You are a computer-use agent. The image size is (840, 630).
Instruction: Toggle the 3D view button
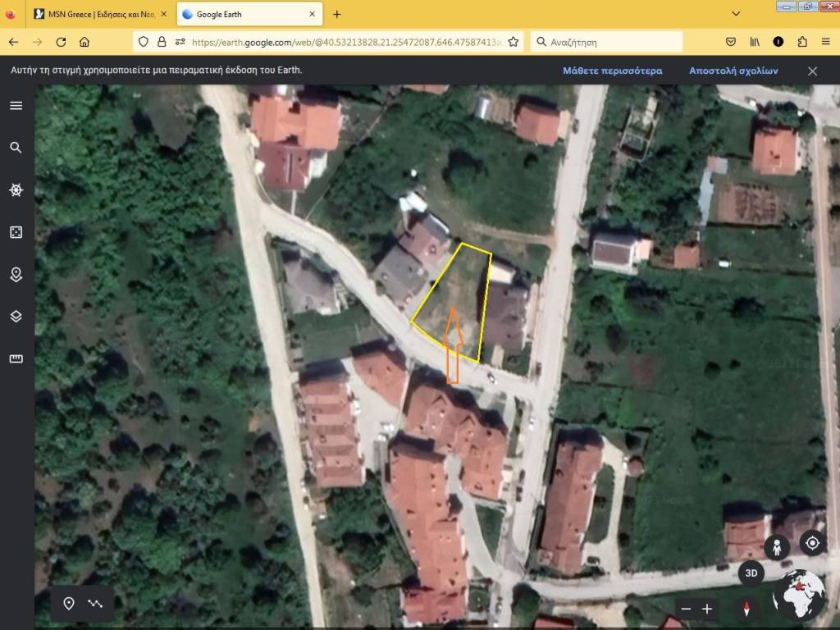751,573
